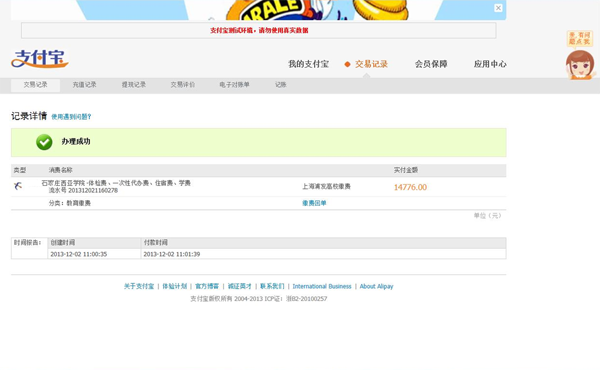Click the speech bubble above the assistant
This screenshot has width=600, height=370.
(580, 39)
